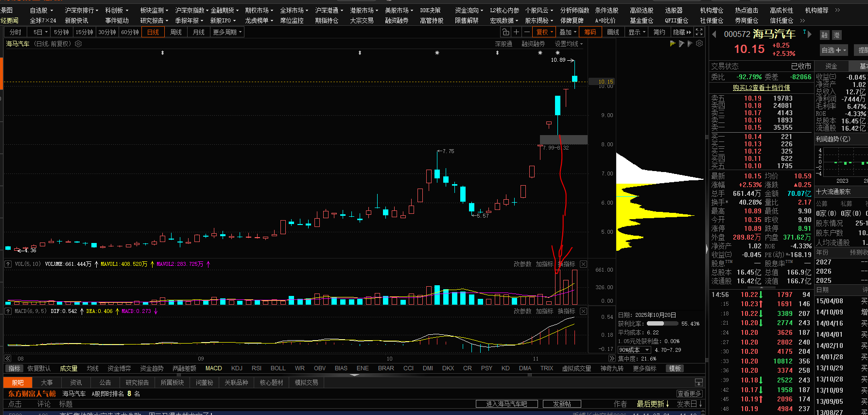Toggle 画线 drawing tools
The width and height of the screenshot is (868, 415).
[613, 32]
